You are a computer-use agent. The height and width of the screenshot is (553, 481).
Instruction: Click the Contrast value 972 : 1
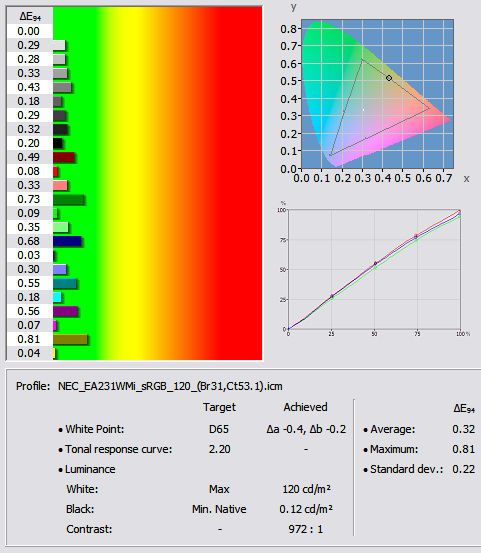pyautogui.click(x=305, y=529)
